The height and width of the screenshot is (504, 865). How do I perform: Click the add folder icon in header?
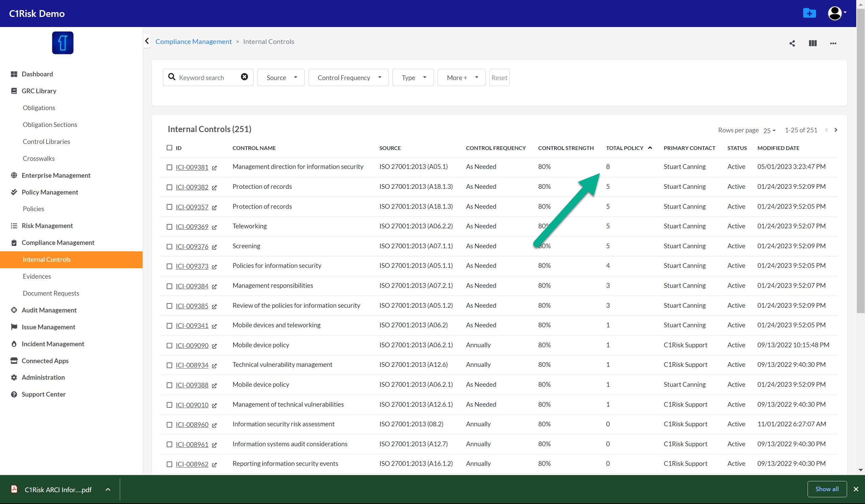pos(809,14)
